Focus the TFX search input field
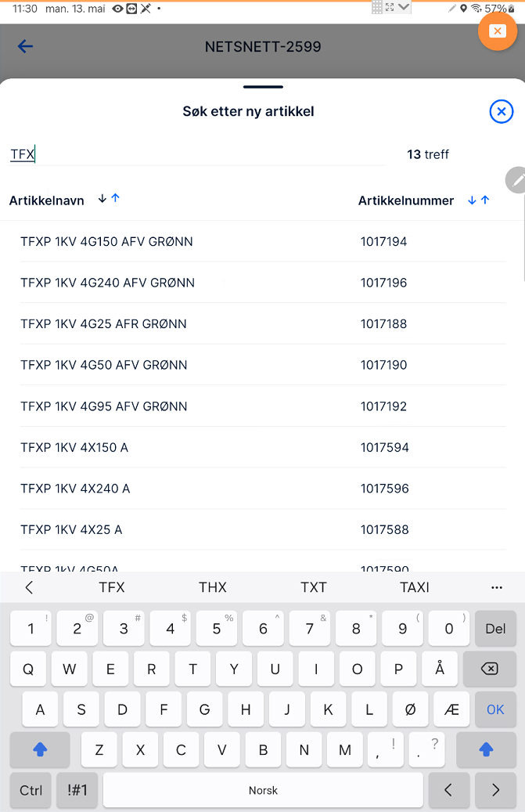Viewport: 525px width, 812px height. 196,154
